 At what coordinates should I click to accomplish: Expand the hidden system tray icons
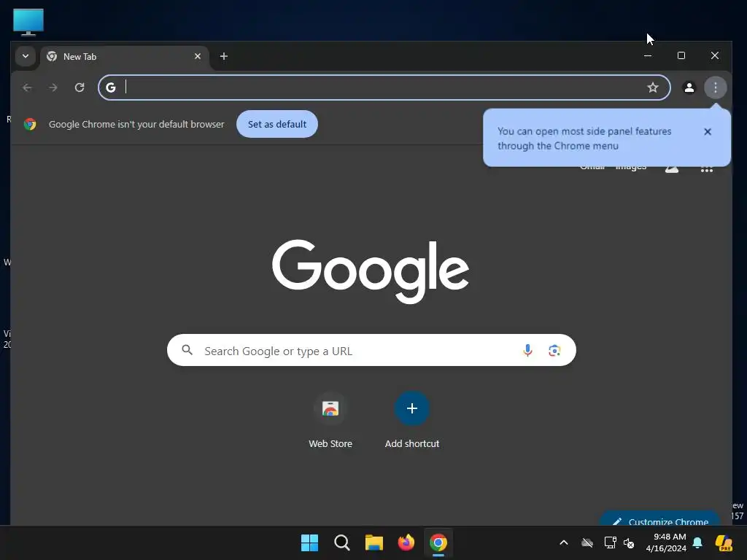click(x=564, y=542)
